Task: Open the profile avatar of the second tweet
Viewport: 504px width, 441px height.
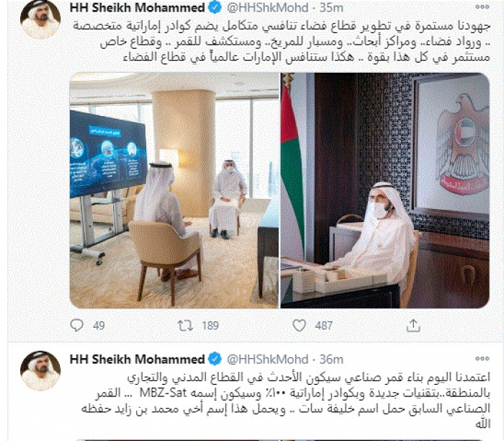Action: 40,371
